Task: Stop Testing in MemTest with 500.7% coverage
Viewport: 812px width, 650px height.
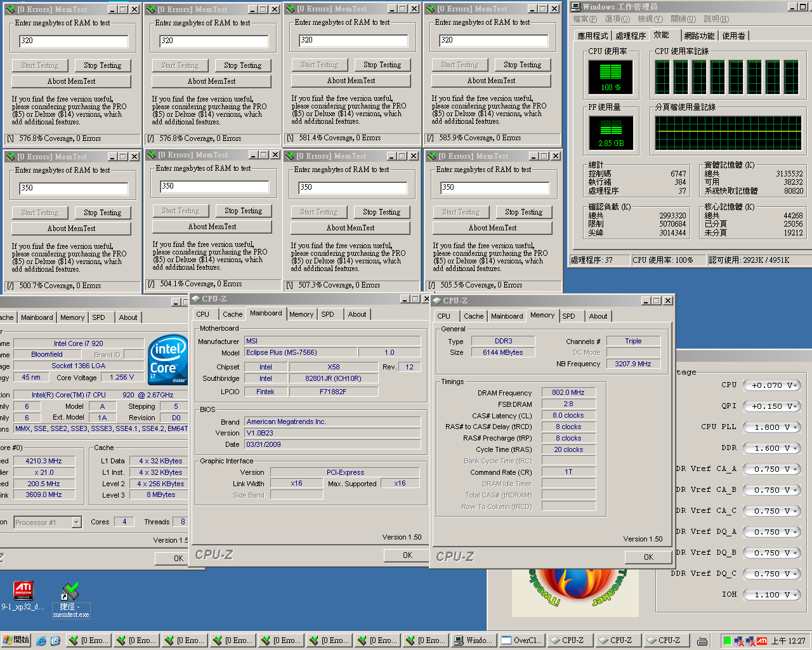Action: [102, 213]
